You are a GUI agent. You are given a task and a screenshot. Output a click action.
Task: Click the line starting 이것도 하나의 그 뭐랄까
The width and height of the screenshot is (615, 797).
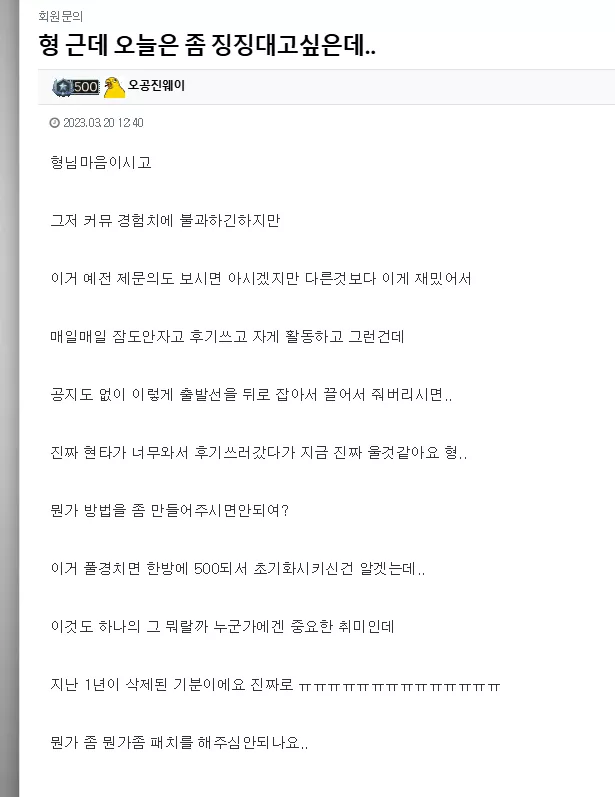click(222, 626)
